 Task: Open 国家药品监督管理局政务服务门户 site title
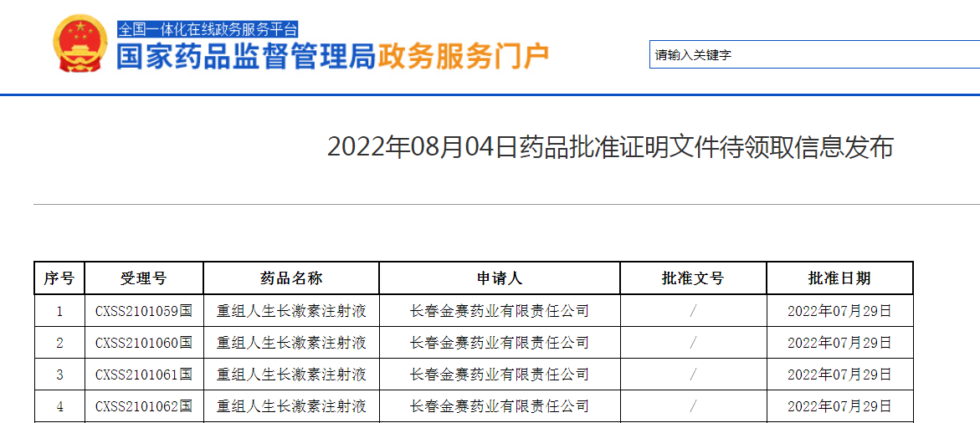pyautogui.click(x=333, y=58)
